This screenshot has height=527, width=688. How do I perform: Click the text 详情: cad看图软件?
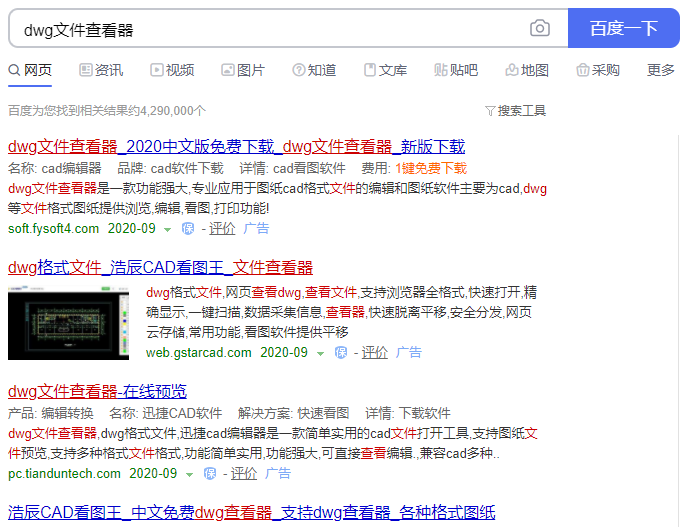tap(293, 168)
